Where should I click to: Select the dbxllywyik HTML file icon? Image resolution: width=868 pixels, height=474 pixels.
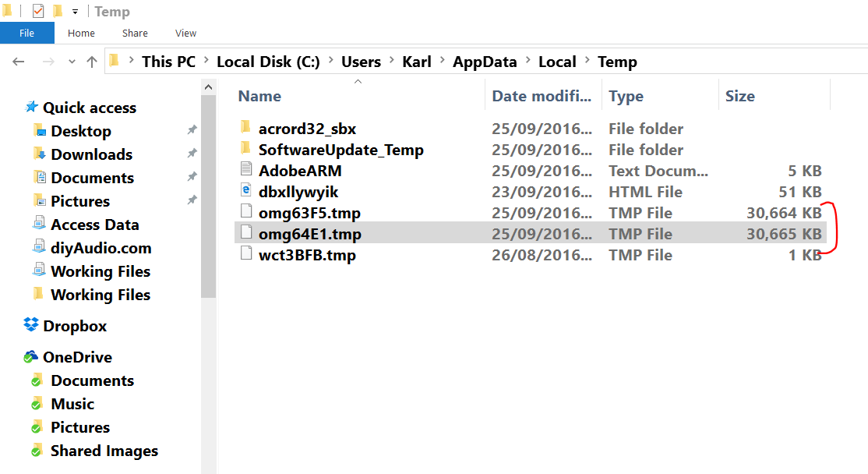tap(245, 190)
